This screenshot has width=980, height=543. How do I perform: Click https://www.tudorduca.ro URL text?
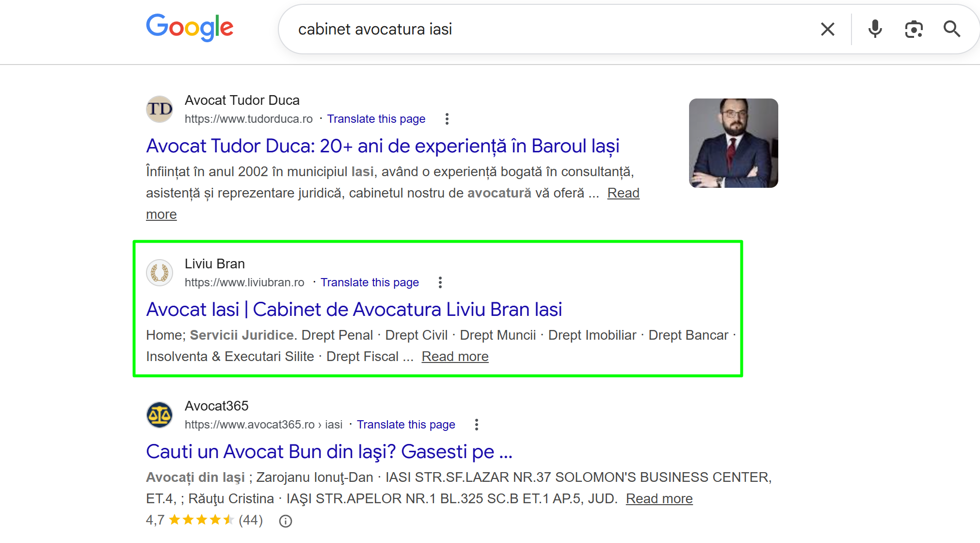248,119
